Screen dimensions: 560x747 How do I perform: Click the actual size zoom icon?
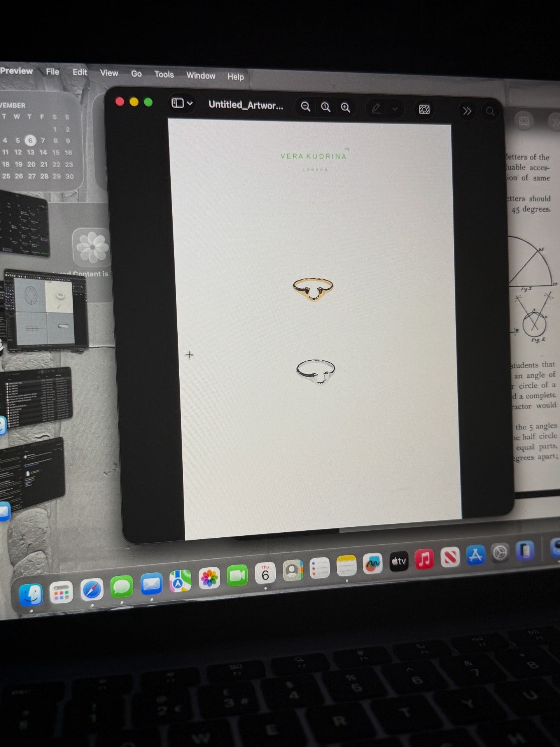click(x=325, y=107)
